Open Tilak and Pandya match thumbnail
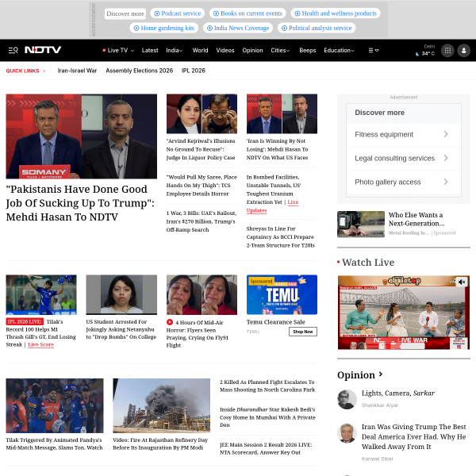The width and height of the screenshot is (476, 476). pyautogui.click(x=55, y=405)
